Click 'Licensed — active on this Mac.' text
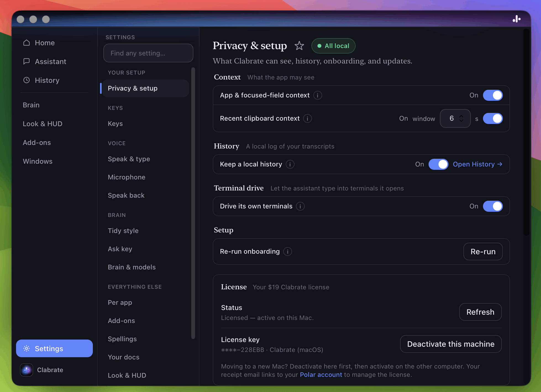541x392 pixels. pos(267,318)
